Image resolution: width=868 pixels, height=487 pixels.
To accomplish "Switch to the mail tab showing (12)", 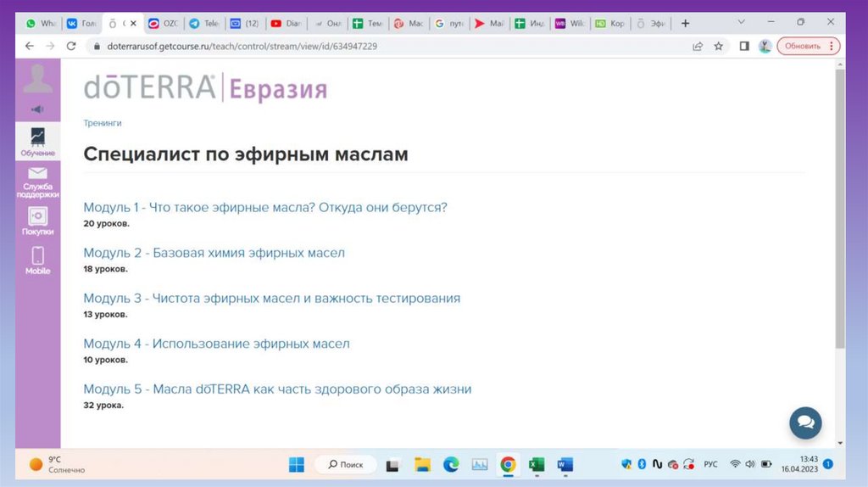I will pos(245,23).
